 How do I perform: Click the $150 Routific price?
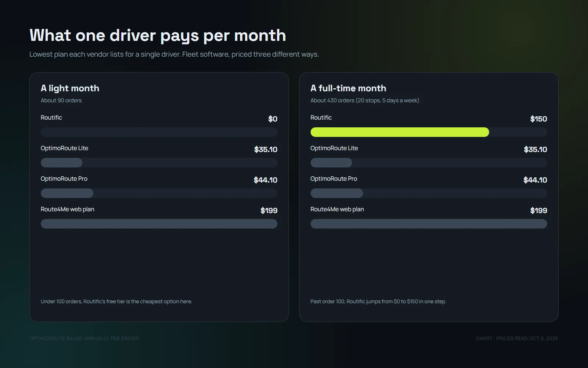[538, 119]
